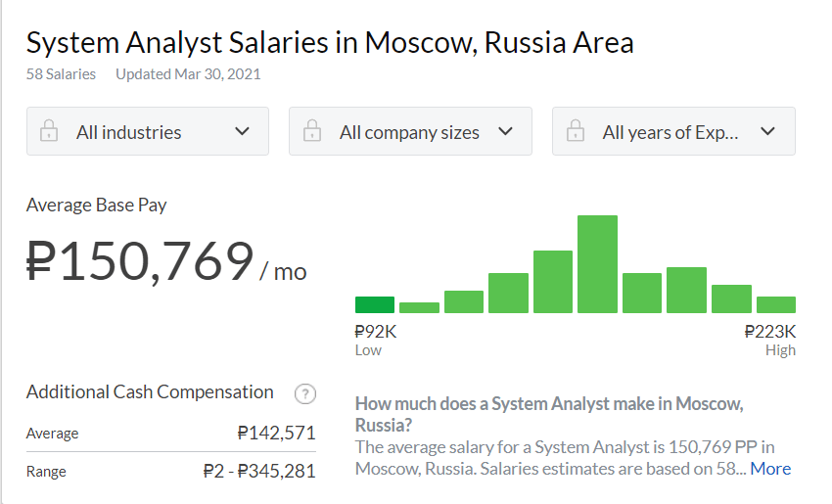Click the tallest bar in salary histogram
Screen dimensions: 832x504
coord(597,264)
